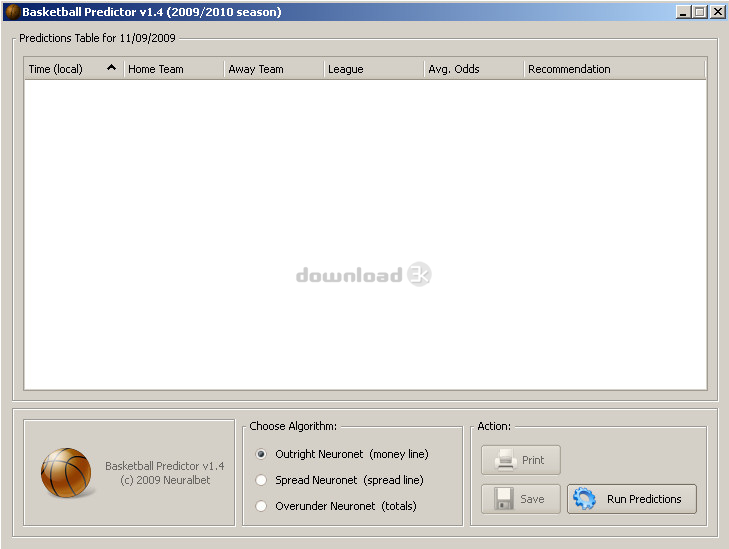729x549 pixels.
Task: Click the sort arrow in the Time column
Action: pos(111,67)
